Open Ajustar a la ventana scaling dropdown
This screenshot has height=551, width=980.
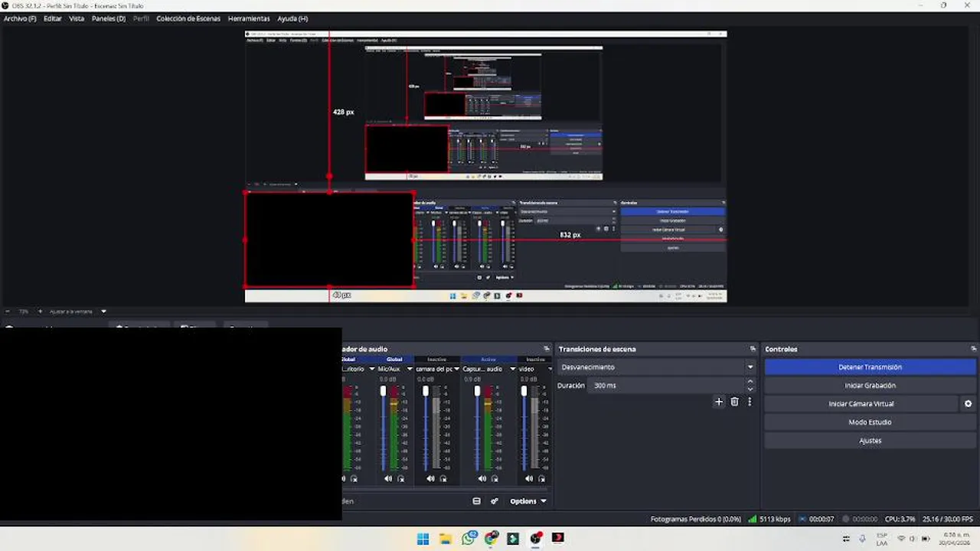point(78,311)
